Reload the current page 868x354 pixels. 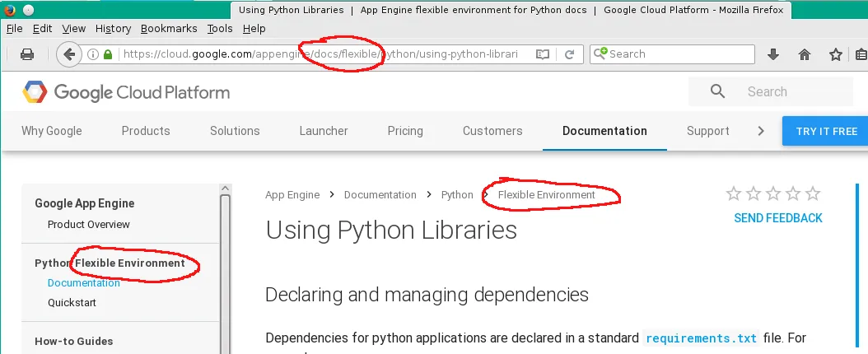pyautogui.click(x=568, y=54)
